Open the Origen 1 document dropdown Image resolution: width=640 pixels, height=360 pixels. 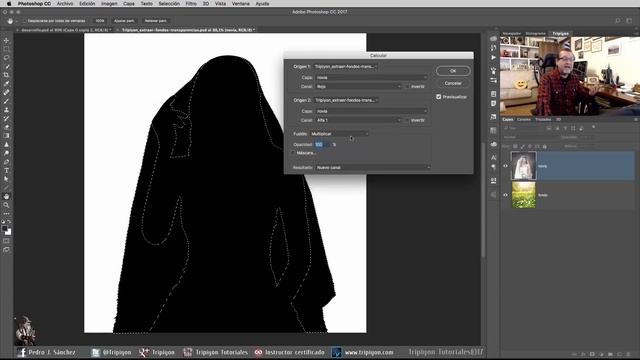tap(346, 66)
